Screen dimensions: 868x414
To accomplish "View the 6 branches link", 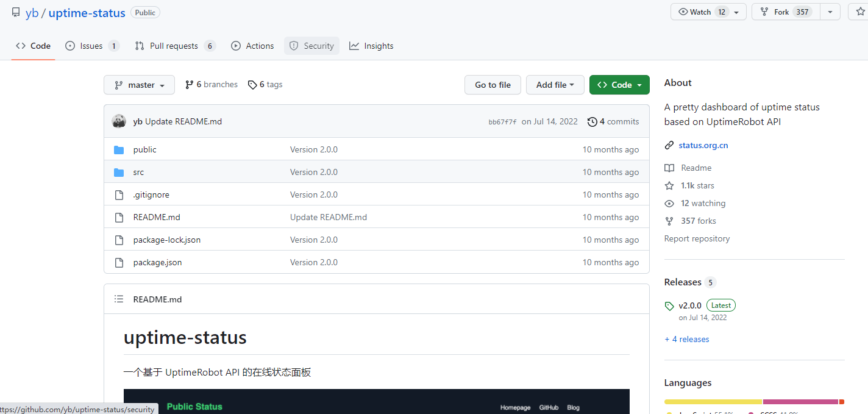I will (212, 85).
